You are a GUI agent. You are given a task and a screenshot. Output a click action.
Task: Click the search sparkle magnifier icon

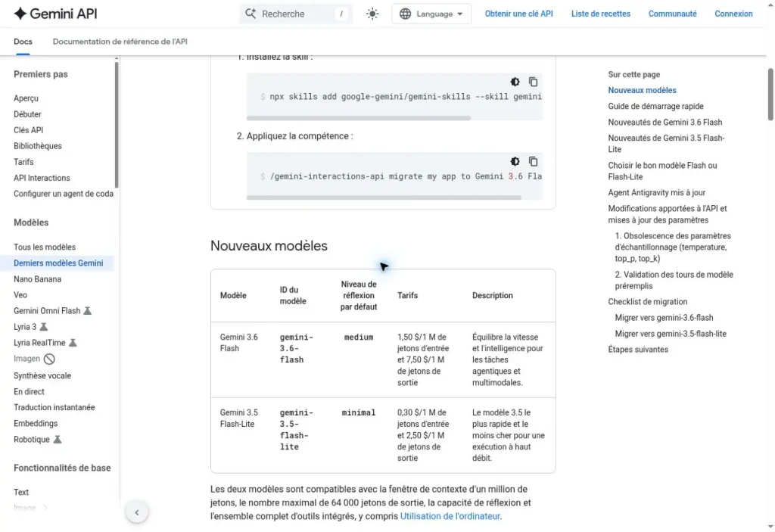pyautogui.click(x=251, y=14)
